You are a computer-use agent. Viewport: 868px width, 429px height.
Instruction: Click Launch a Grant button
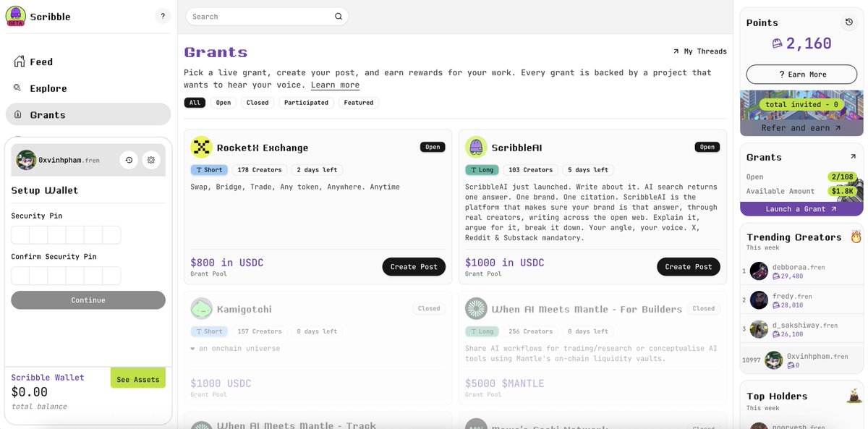[801, 208]
